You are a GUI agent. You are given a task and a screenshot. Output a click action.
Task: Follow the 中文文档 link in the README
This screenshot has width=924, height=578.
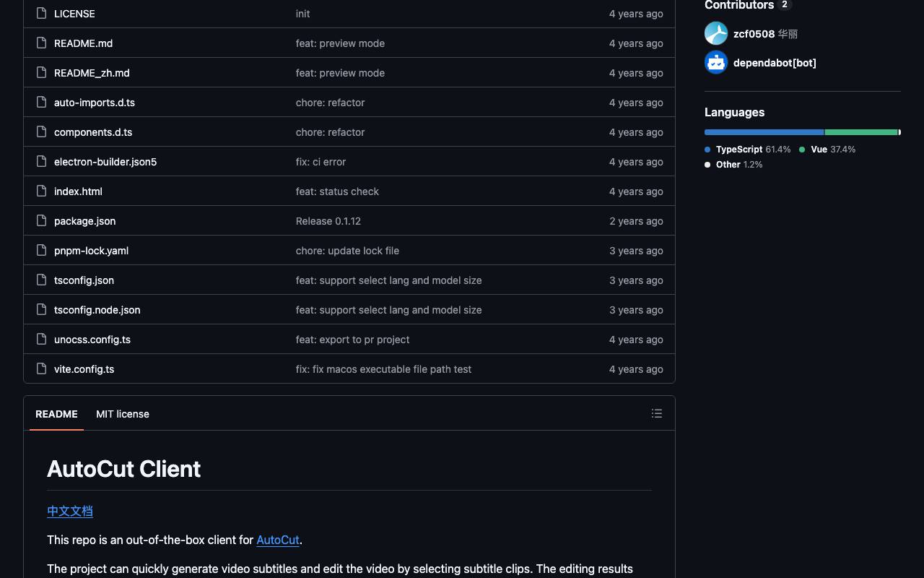point(70,512)
